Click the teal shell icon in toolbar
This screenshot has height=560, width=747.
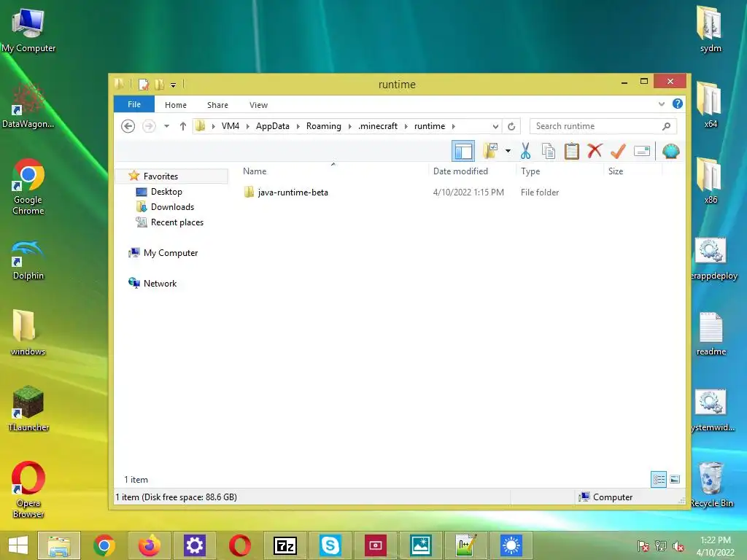(x=671, y=152)
